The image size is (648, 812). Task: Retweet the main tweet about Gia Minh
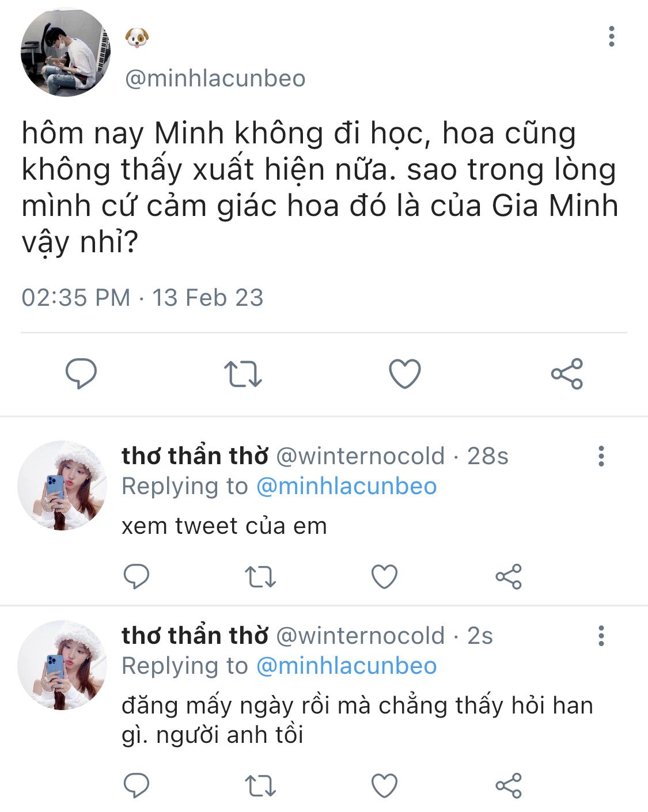(242, 374)
